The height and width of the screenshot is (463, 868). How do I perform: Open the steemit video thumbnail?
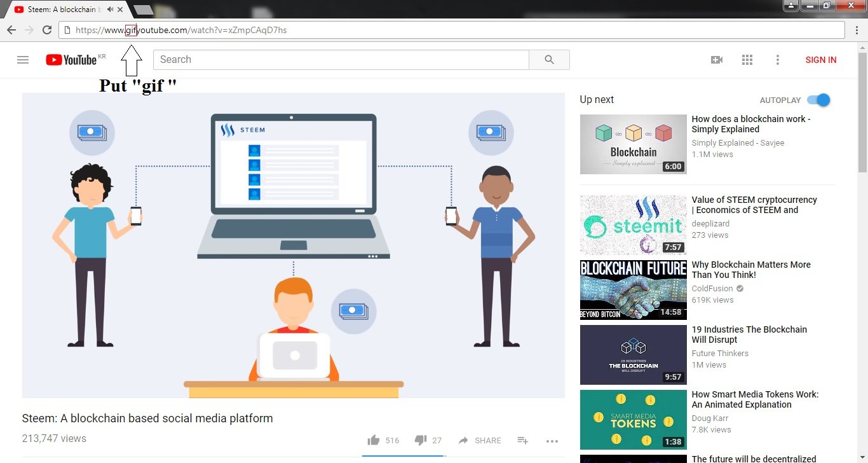click(x=634, y=225)
